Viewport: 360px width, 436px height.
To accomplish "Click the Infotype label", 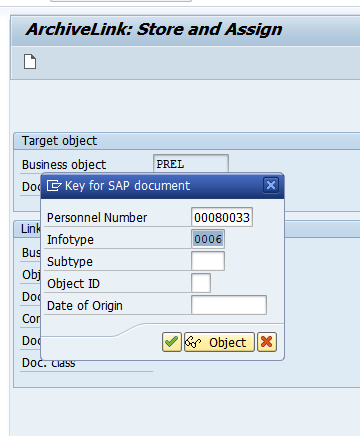I will click(x=70, y=240).
